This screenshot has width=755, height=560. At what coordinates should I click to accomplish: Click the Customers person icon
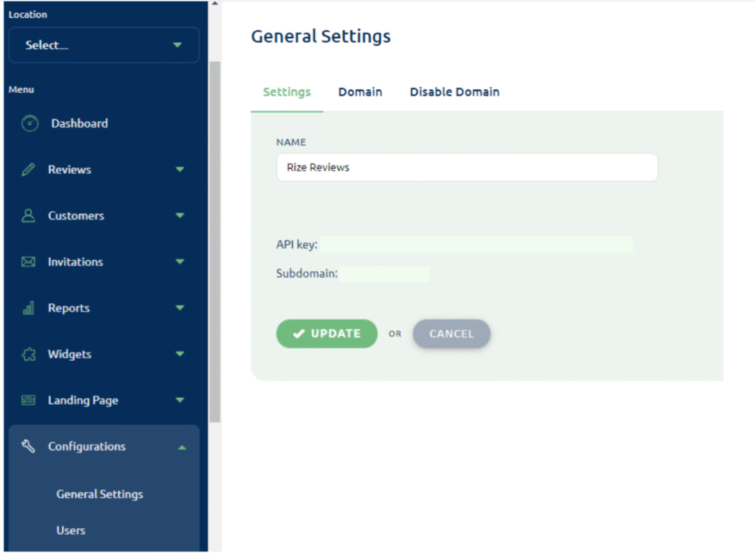(x=29, y=216)
